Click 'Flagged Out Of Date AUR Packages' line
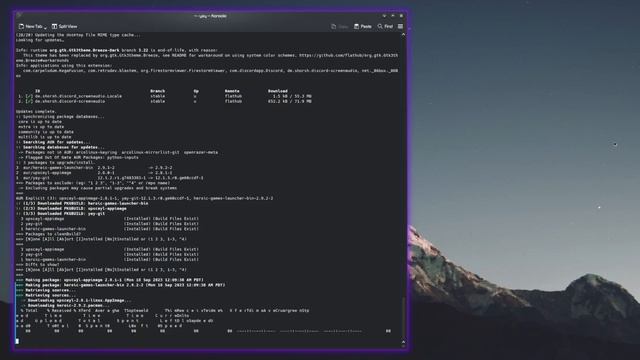The height and width of the screenshot is (360, 640). click(77, 158)
